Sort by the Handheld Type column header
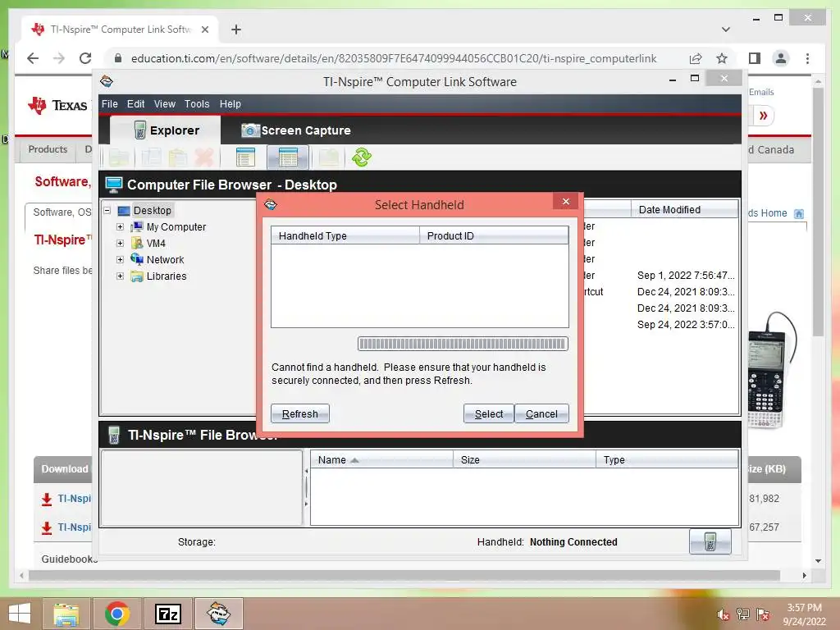This screenshot has height=630, width=840. pos(345,235)
